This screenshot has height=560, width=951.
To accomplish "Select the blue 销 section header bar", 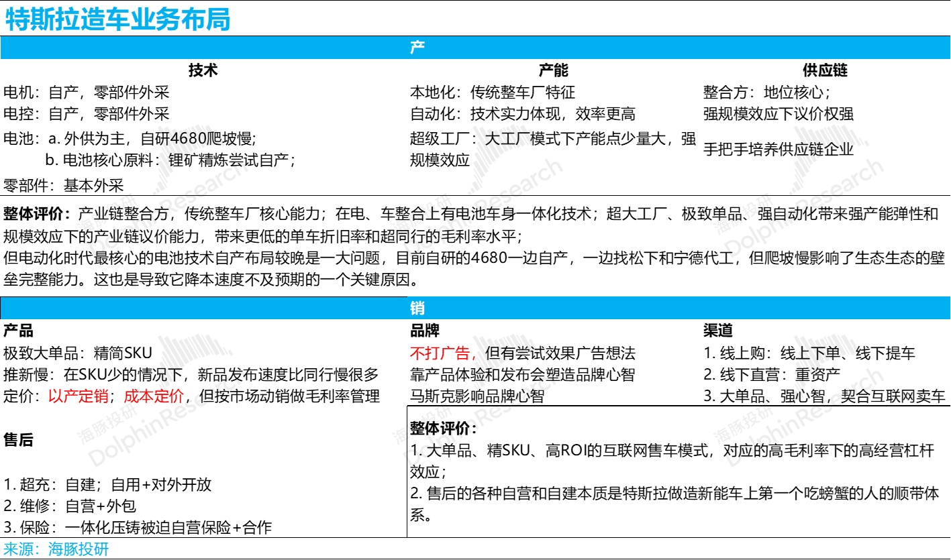I will (x=475, y=308).
